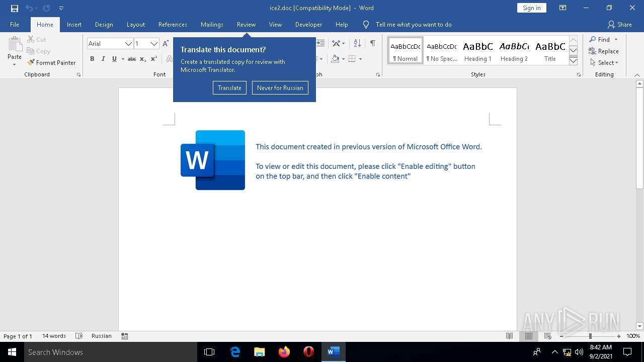Save the document with the floppy icon
Viewport: 644px width, 362px height.
click(x=14, y=8)
